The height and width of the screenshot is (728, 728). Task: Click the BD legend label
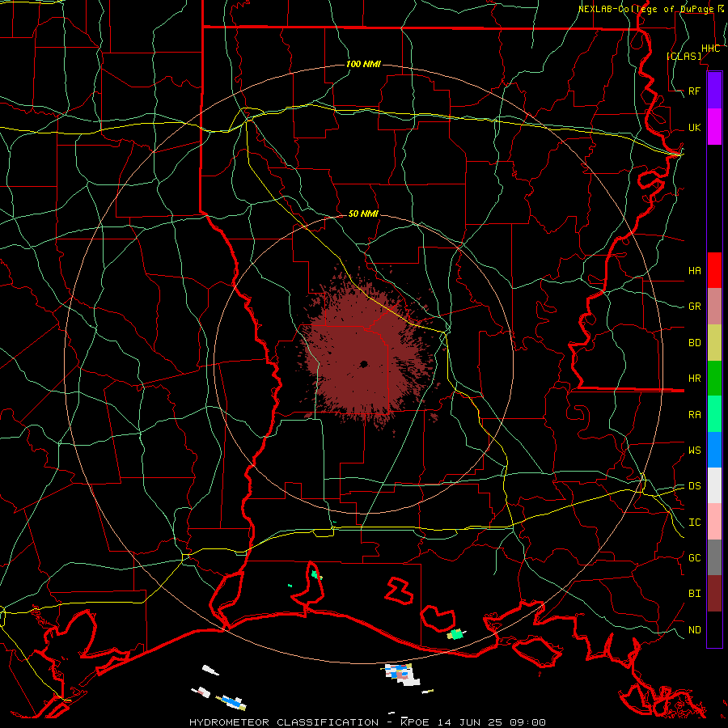click(x=694, y=343)
